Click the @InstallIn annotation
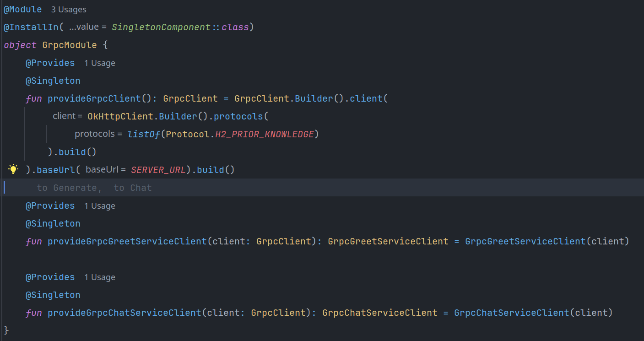Screen dimensions: 644x341 [31, 27]
